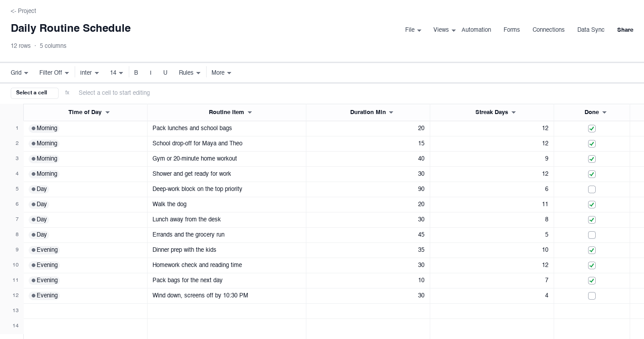Open the Grid view dropdown
The image size is (644, 339).
click(x=20, y=72)
